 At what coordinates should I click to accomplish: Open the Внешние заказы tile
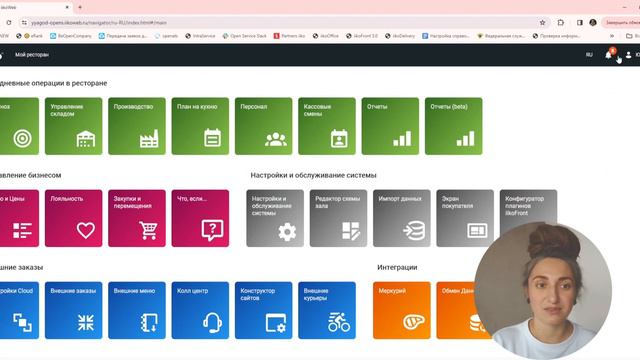click(73, 310)
